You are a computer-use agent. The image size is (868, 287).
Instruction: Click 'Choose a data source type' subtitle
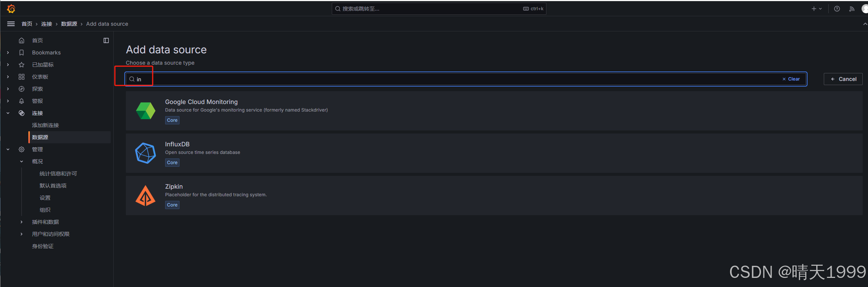(160, 63)
